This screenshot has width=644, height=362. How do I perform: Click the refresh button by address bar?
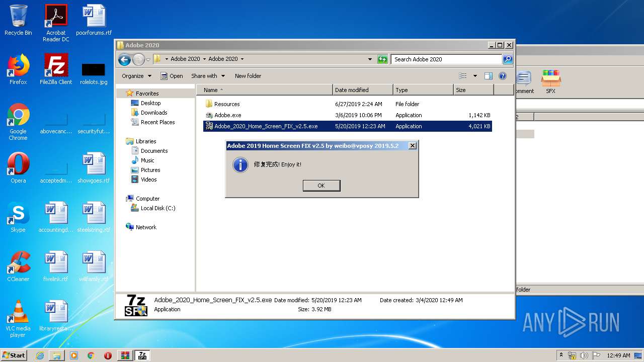(382, 59)
